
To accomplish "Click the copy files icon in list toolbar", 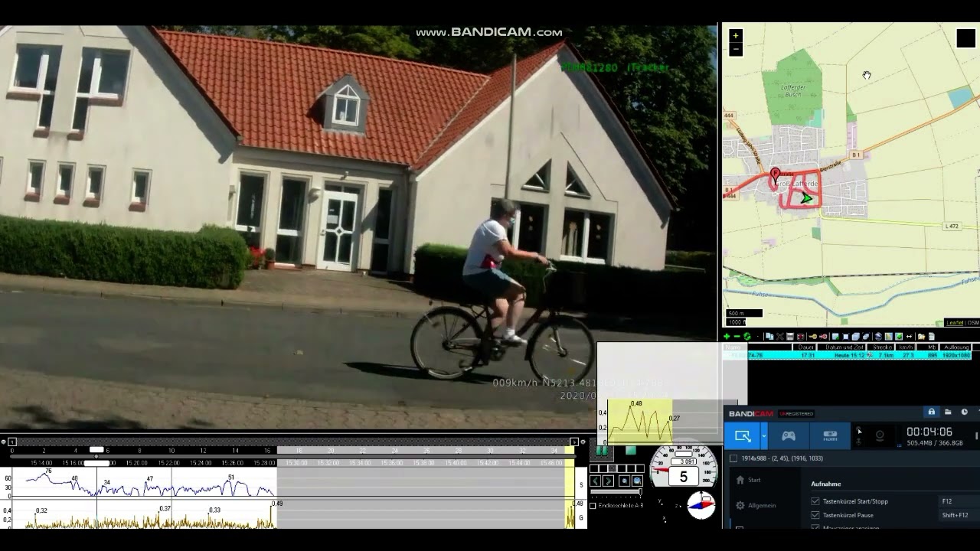I will pyautogui.click(x=769, y=337).
